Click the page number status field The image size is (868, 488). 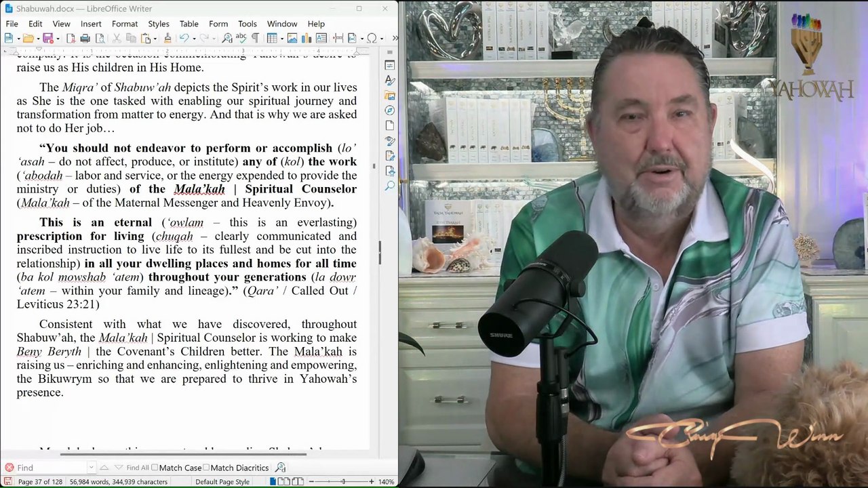[x=42, y=482]
